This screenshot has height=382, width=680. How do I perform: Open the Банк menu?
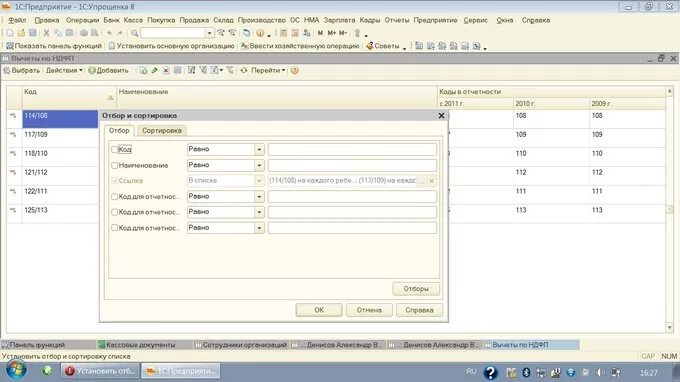pos(111,20)
